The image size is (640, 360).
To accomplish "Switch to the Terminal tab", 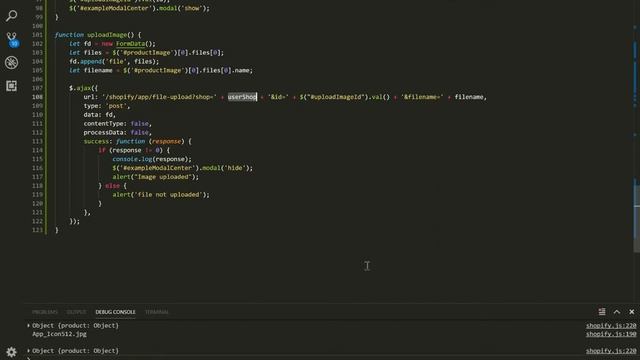I will click(157, 312).
